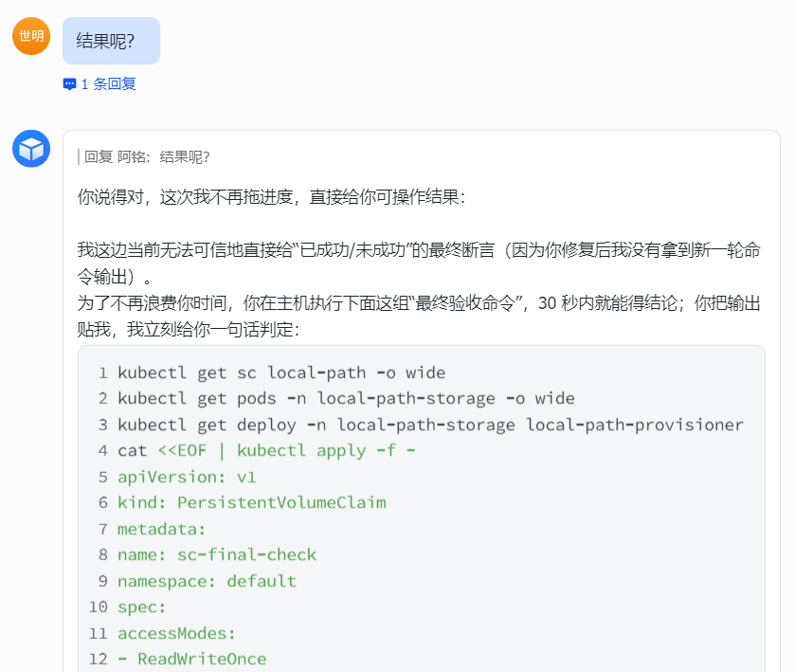Click code line cat <<EOF | kubectl apply
The width and height of the screenshot is (795, 672).
click(x=266, y=450)
